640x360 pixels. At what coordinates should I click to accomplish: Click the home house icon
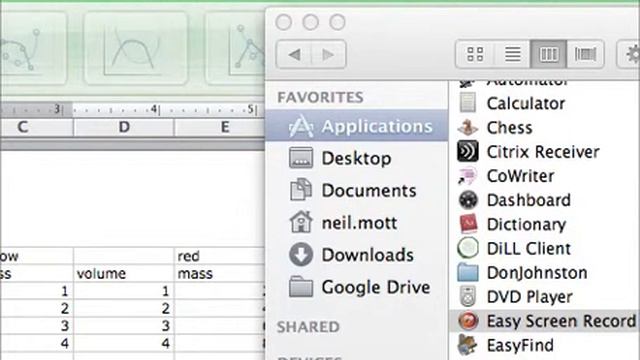301,222
